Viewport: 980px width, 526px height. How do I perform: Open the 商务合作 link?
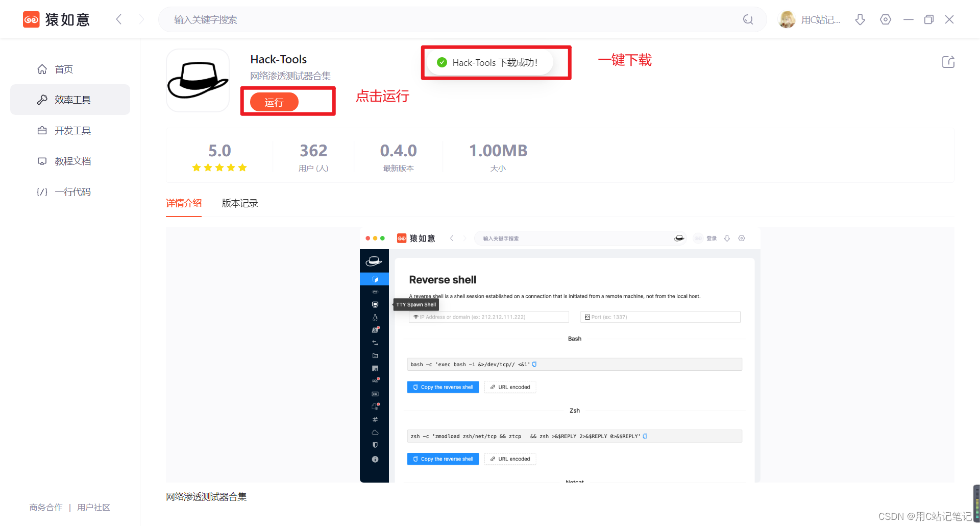46,507
